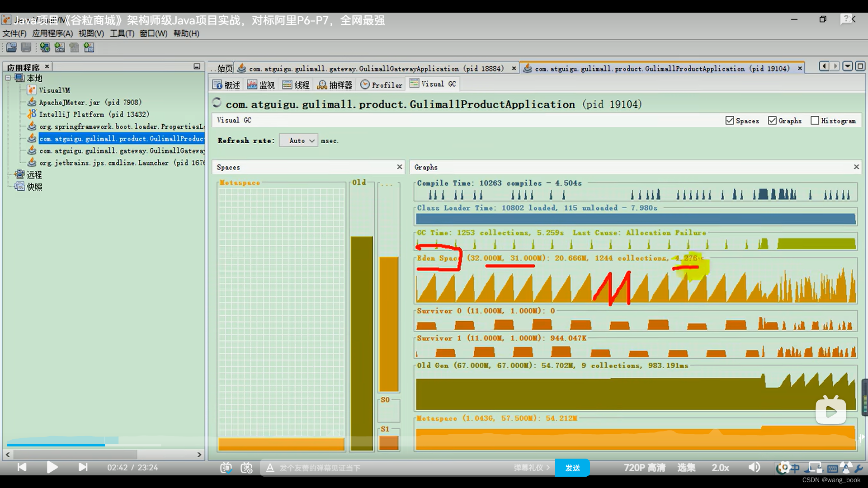Play the video with the play button
The image size is (868, 488).
point(52,467)
